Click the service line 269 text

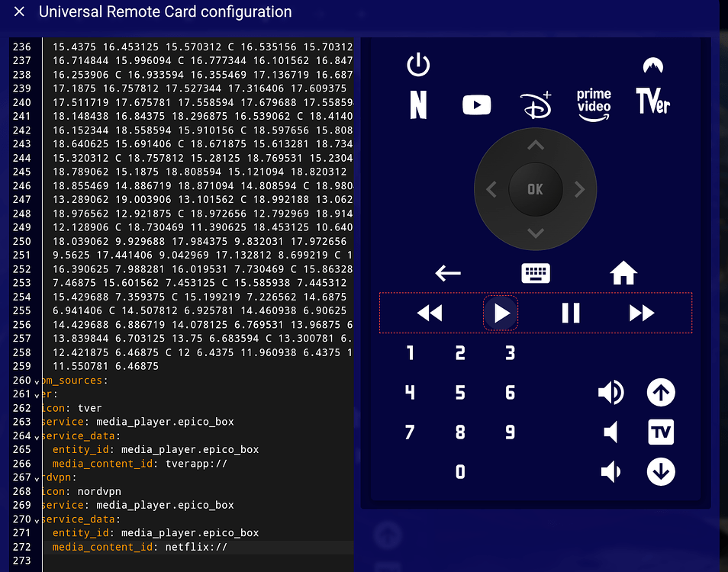(138, 505)
